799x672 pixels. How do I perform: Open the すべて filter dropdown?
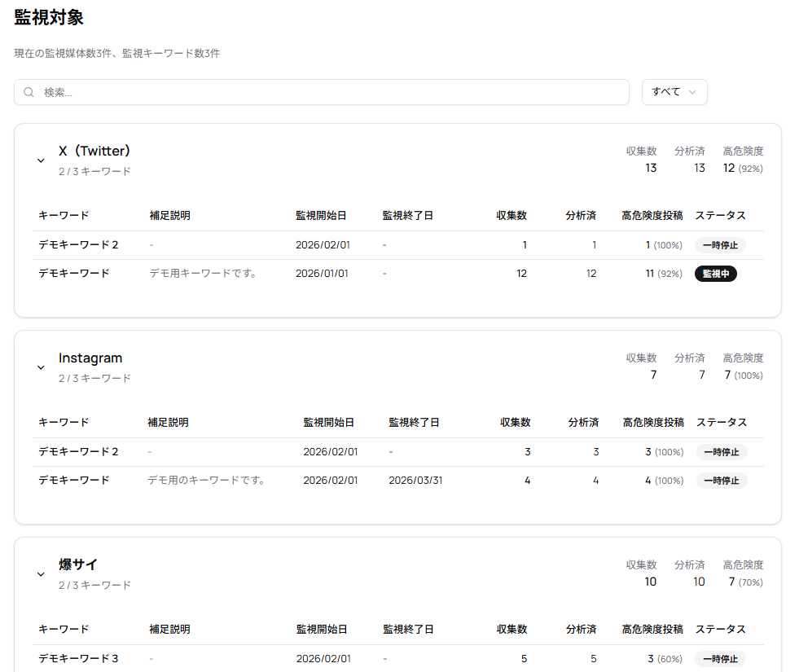[x=674, y=92]
